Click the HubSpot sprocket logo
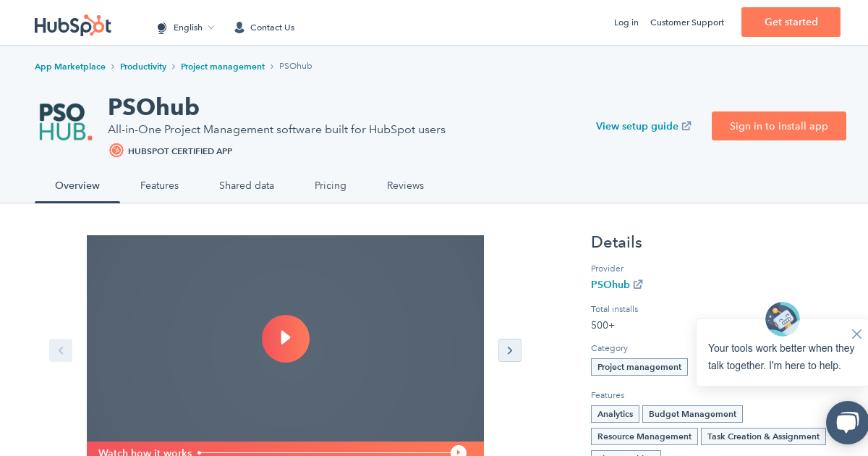This screenshot has width=868, height=456. (x=73, y=25)
